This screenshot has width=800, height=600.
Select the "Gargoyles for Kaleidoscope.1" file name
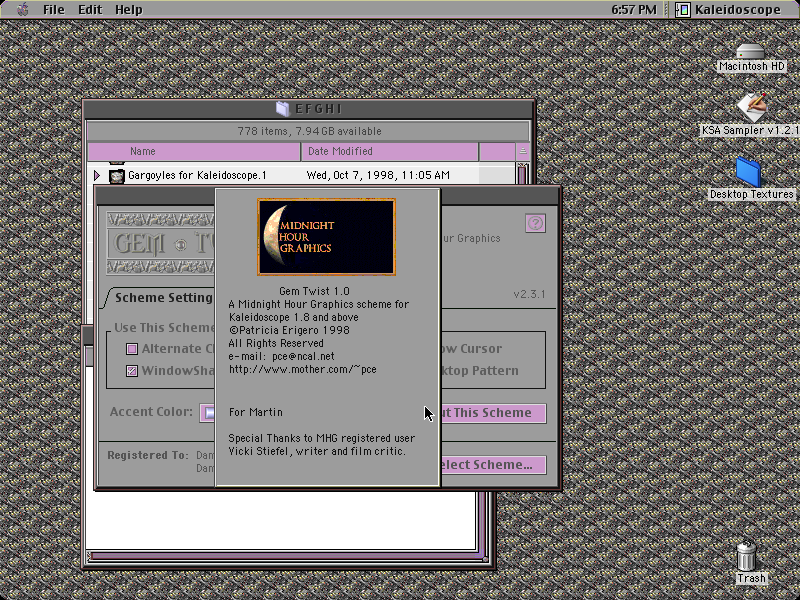197,176
